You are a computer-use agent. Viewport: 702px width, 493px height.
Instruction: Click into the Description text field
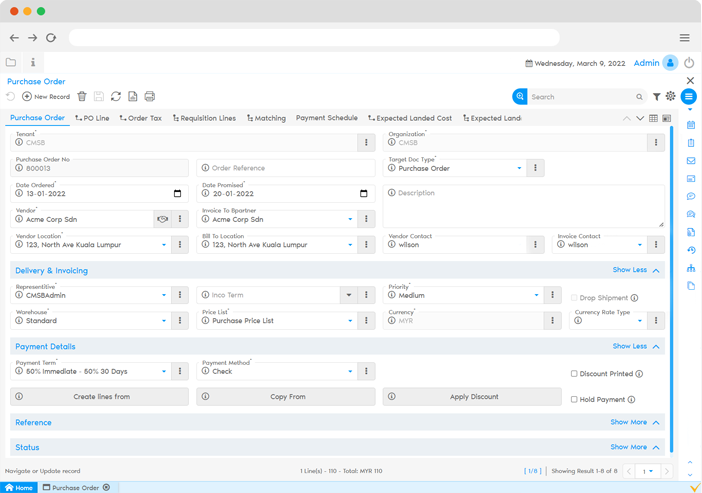(523, 205)
